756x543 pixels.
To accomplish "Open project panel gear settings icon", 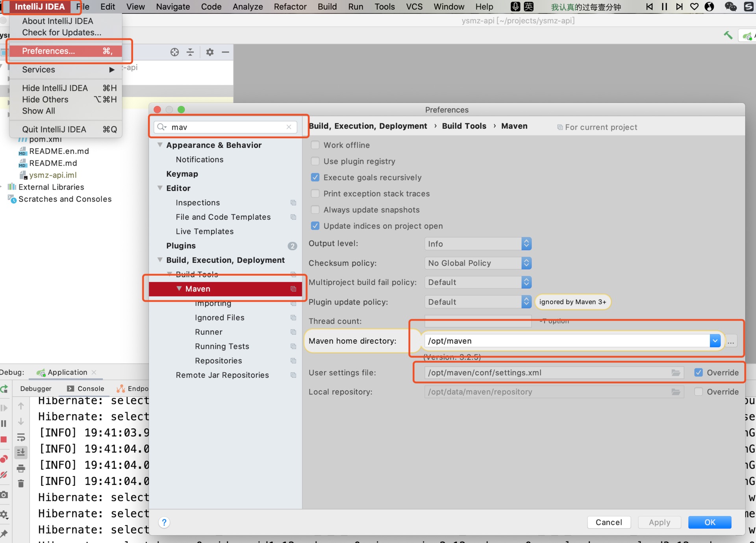I will (209, 52).
